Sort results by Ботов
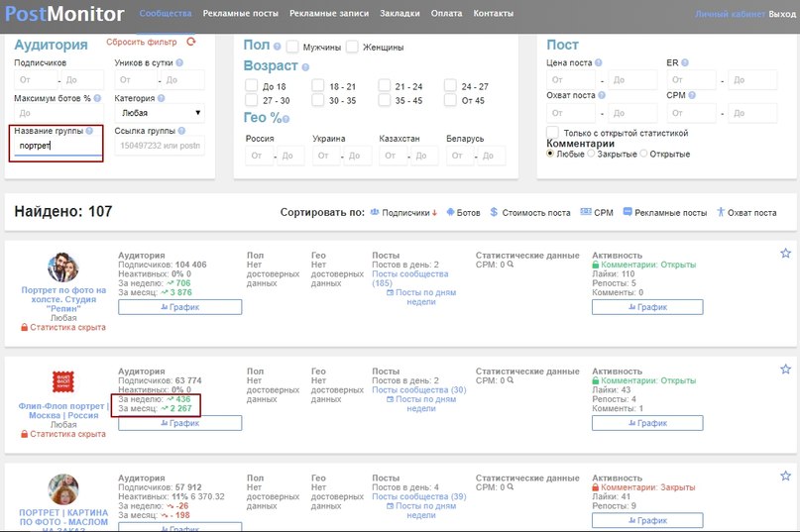This screenshot has height=532, width=800. [463, 213]
